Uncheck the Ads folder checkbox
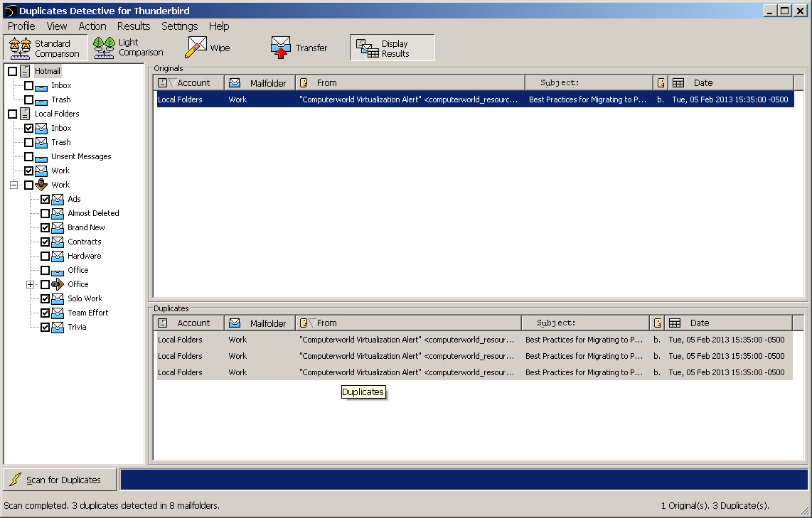Image resolution: width=812 pixels, height=518 pixels. 45,200
